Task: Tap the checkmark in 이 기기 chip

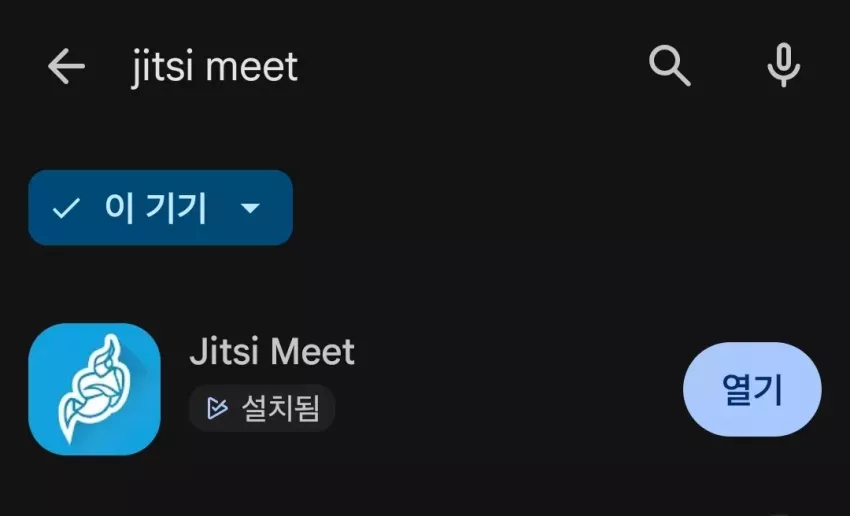Action: (x=66, y=208)
